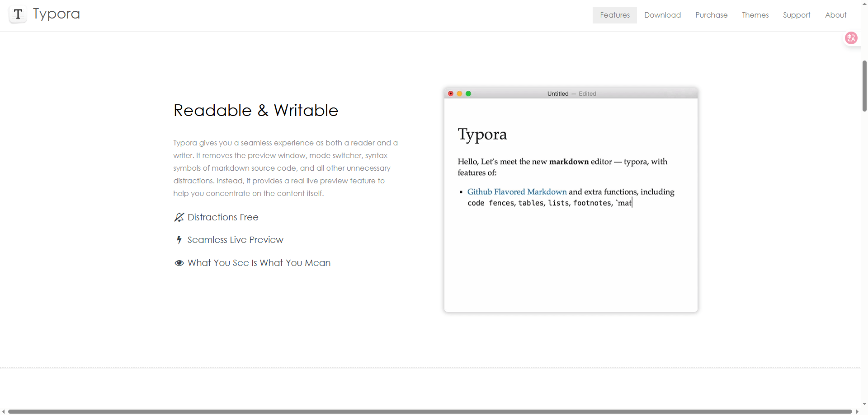Viewport: 868px width, 415px height.
Task: Open the Support page
Action: point(797,15)
